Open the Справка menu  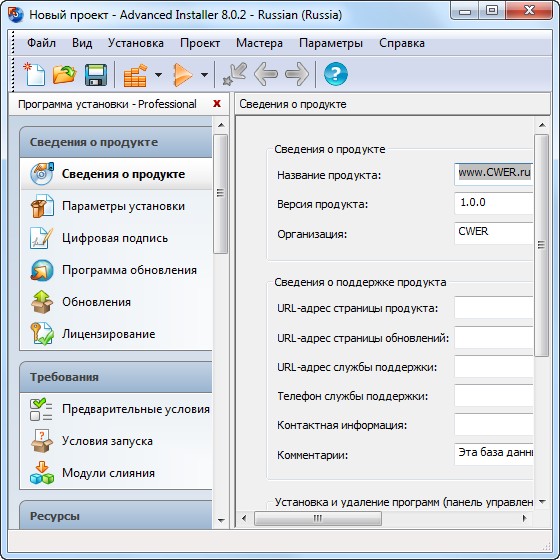tap(402, 43)
